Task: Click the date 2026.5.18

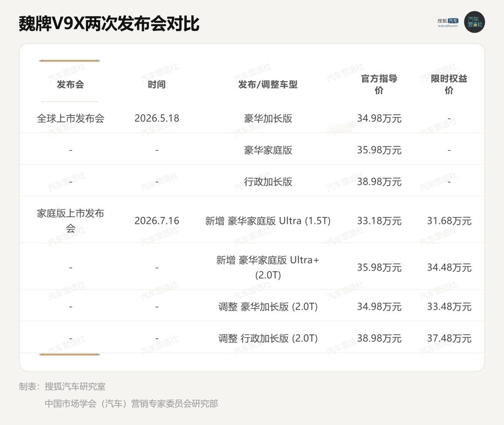Action: coord(156,118)
